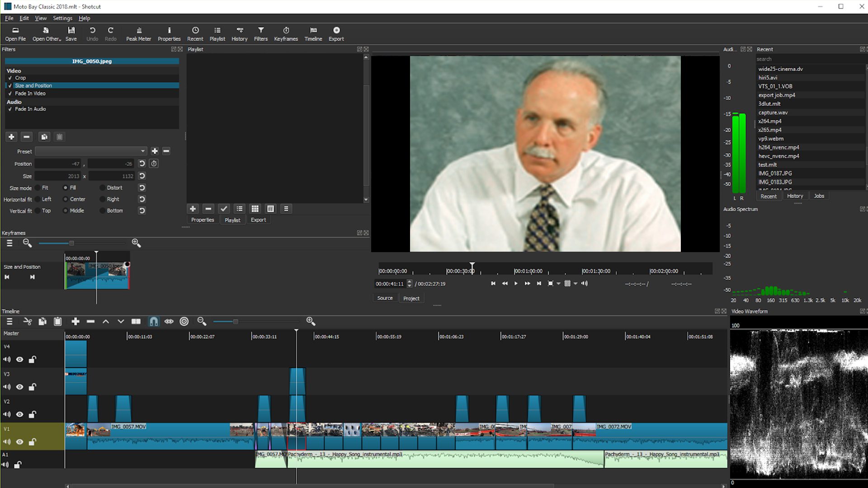Add a new filter with the plus icon
Viewport: 868px width, 488px height.
pos(11,136)
